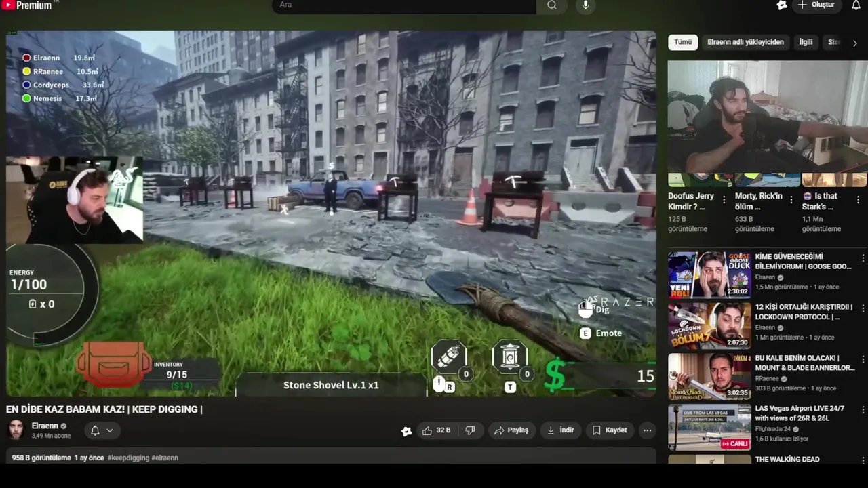Click the sparkle icon beside Oluştur

point(782,5)
